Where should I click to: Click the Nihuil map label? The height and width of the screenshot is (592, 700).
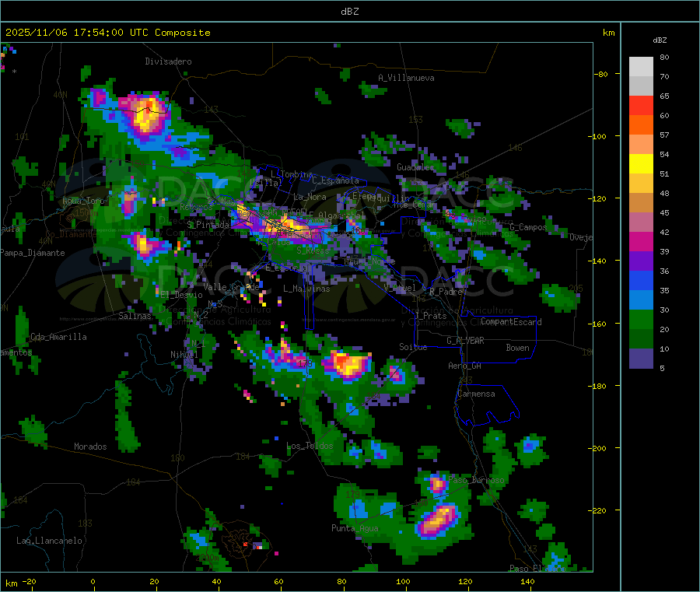(184, 355)
